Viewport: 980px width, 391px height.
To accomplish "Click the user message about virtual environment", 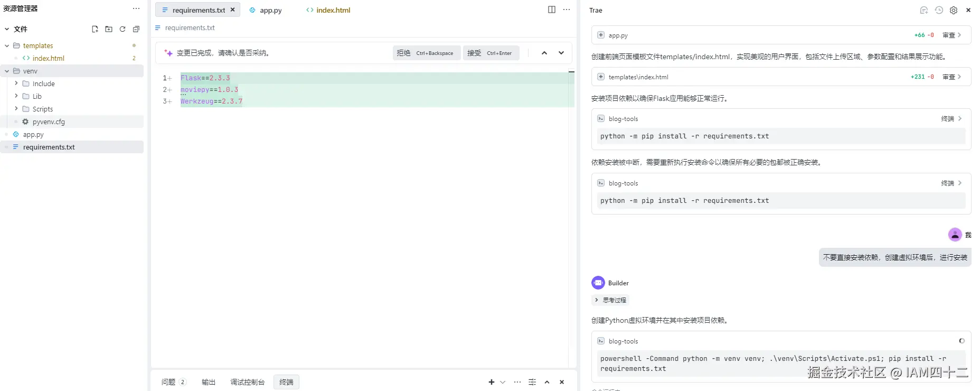I will [x=895, y=258].
